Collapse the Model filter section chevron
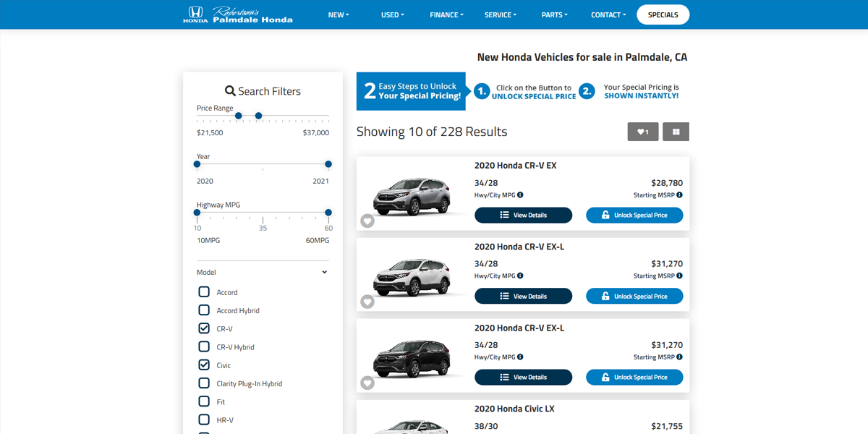868x434 pixels. coord(324,272)
